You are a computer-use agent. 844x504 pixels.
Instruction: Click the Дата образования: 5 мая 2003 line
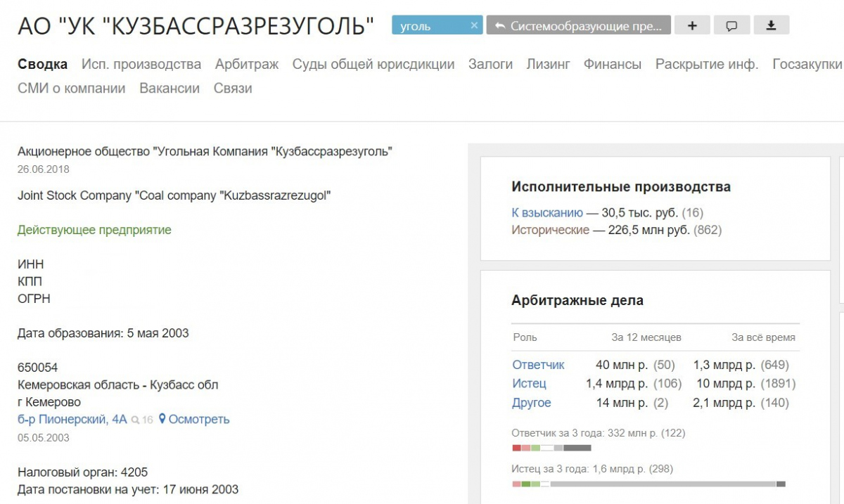(x=103, y=333)
